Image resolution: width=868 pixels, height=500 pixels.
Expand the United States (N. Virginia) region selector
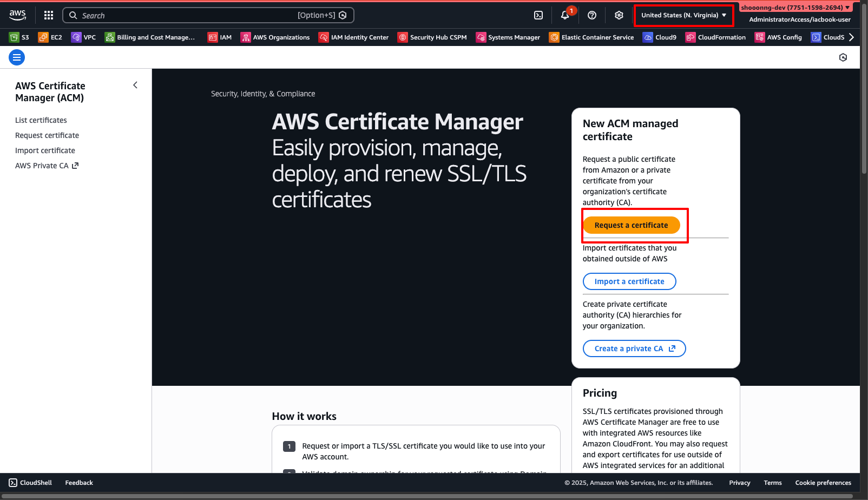[684, 15]
